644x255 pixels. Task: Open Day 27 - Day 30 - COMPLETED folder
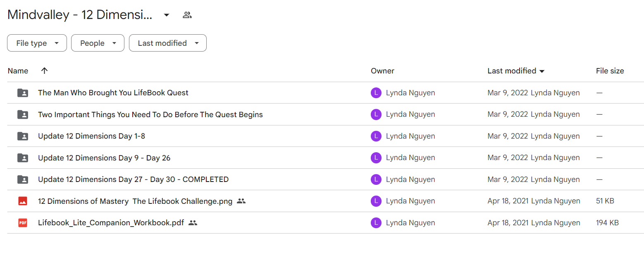133,179
